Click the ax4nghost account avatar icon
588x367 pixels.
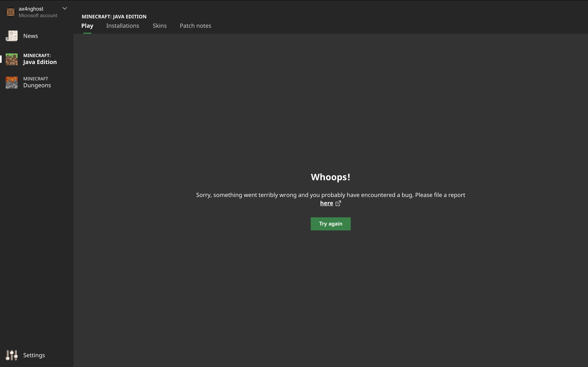tap(10, 12)
